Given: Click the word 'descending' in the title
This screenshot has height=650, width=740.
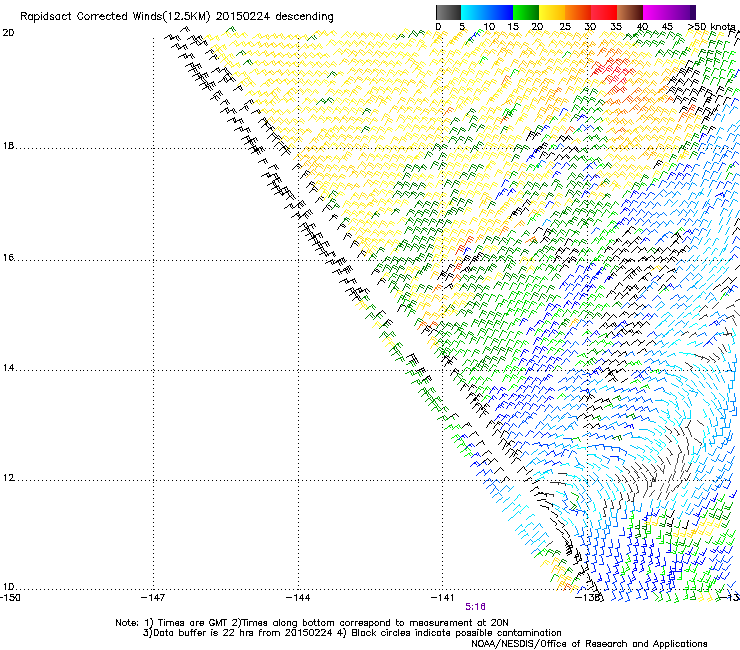Looking at the screenshot, I should [x=304, y=17].
